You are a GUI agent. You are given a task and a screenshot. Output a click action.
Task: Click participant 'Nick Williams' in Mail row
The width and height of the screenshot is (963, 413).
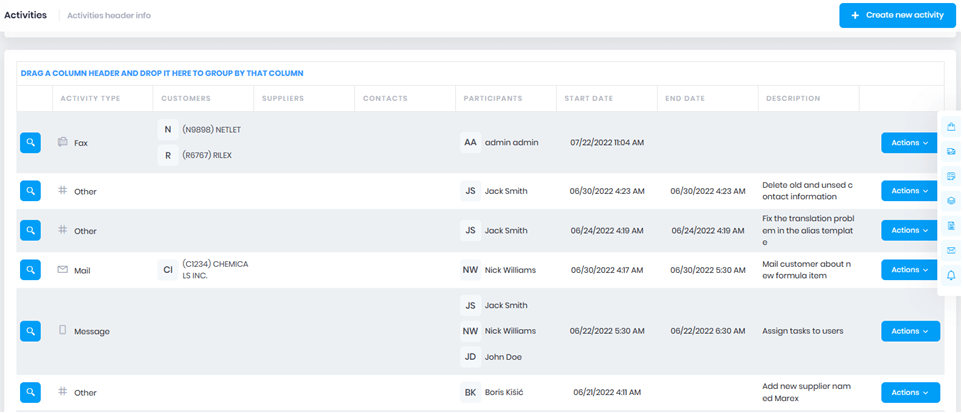click(510, 270)
